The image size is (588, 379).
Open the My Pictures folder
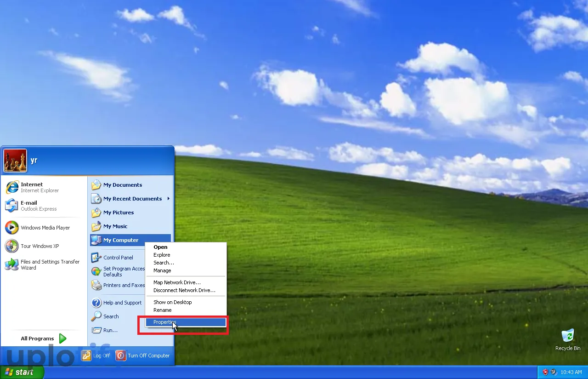(x=118, y=212)
